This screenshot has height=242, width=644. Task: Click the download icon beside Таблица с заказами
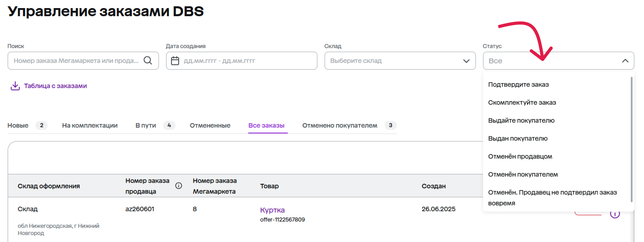point(15,86)
